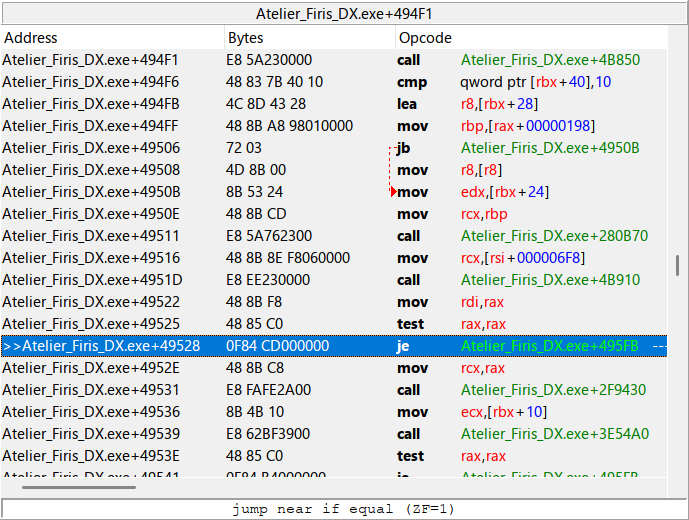Click the vertical scrollbar thumb on the right
689x520 pixels.
tap(678, 265)
